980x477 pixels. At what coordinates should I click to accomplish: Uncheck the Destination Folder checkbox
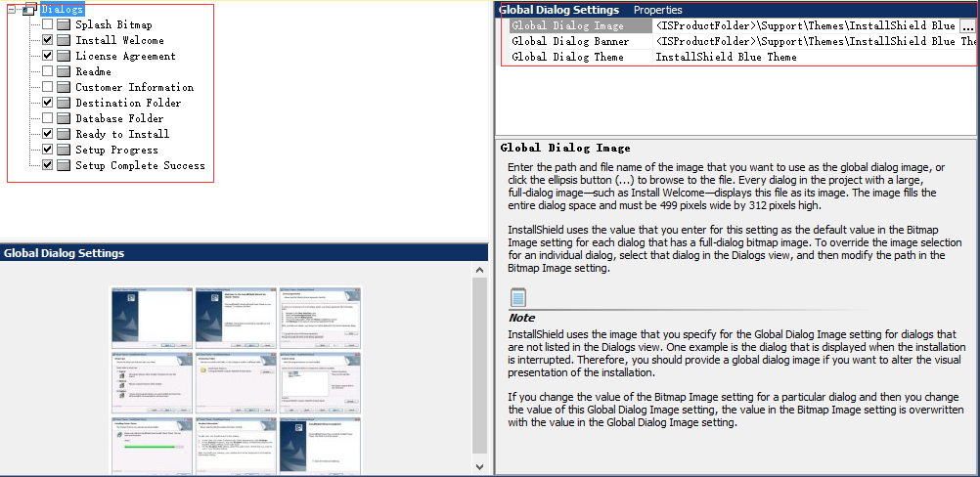coord(48,103)
